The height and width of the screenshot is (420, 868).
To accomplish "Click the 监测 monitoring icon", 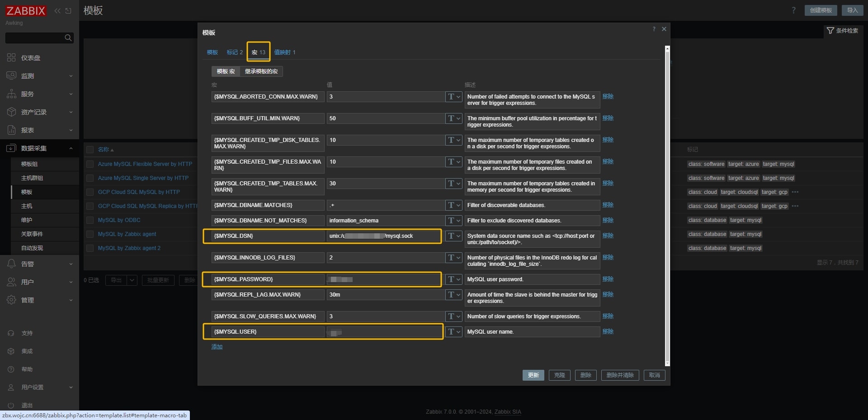I will tap(11, 76).
